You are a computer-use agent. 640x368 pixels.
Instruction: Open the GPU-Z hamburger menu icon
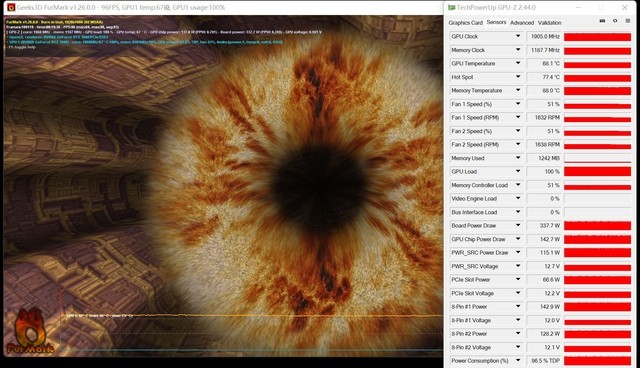(x=628, y=21)
